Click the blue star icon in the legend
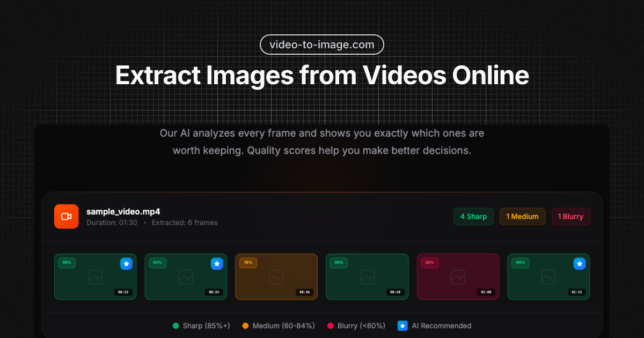Image resolution: width=644 pixels, height=338 pixels. tap(402, 326)
